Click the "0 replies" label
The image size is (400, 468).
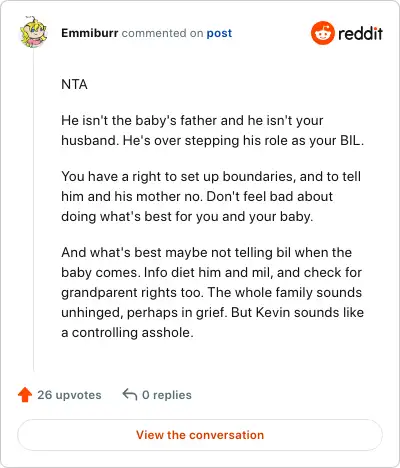click(167, 395)
